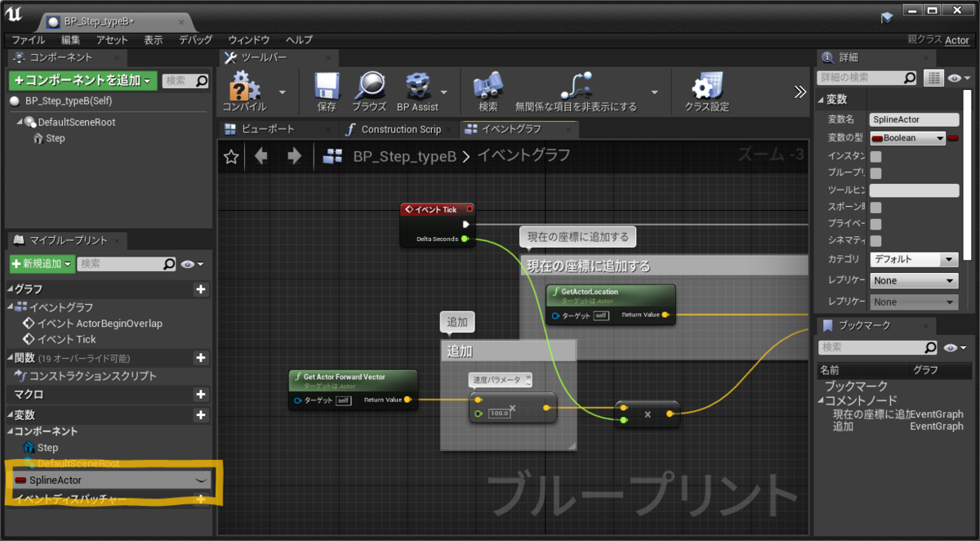Open ブラウズ magnifier in toolbar
Image resolution: width=980 pixels, height=541 pixels.
(x=369, y=92)
